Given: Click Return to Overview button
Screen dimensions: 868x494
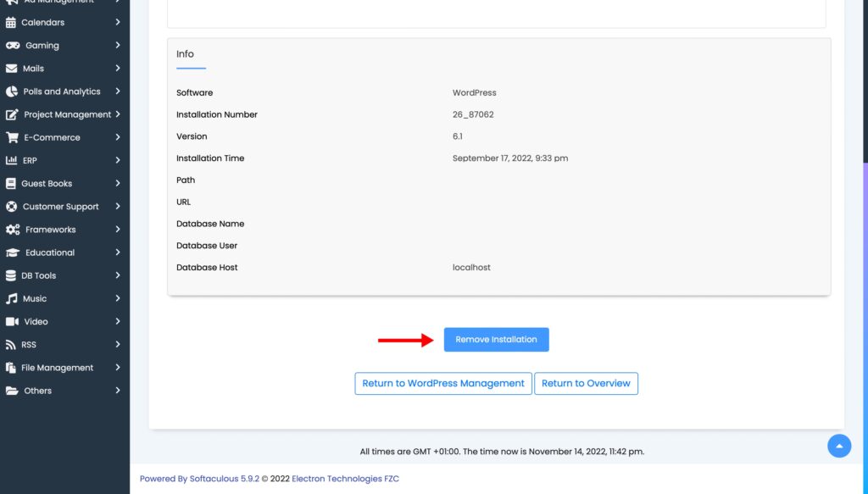Looking at the screenshot, I should pos(586,383).
